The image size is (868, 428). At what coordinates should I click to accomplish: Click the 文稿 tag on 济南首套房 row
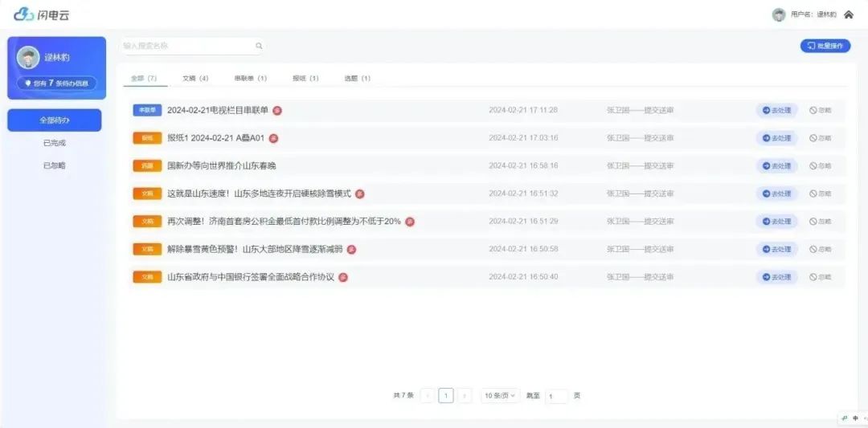147,221
